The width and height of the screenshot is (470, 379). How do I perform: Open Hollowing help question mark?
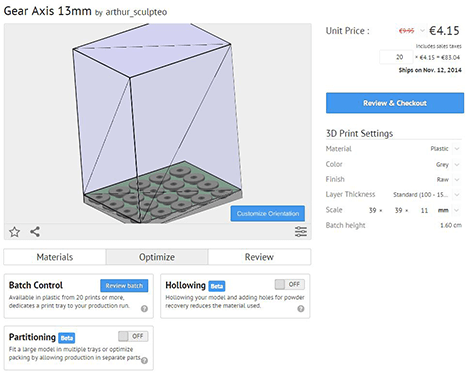(301, 308)
